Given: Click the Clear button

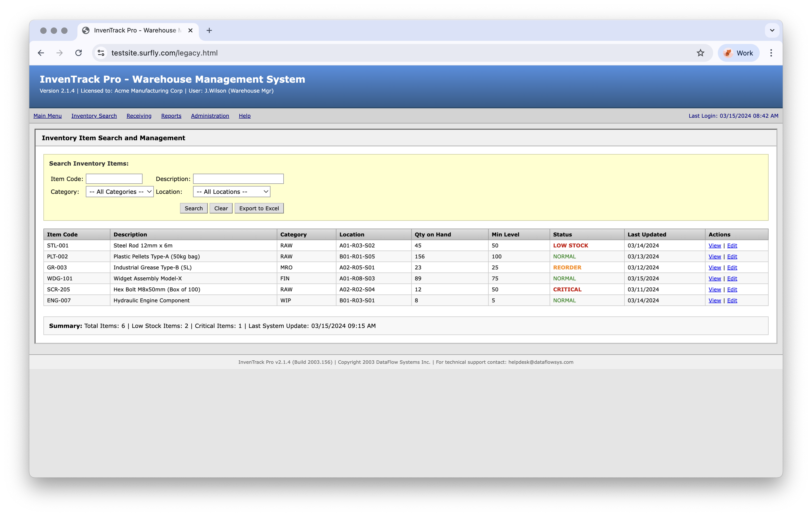Looking at the screenshot, I should tap(221, 208).
